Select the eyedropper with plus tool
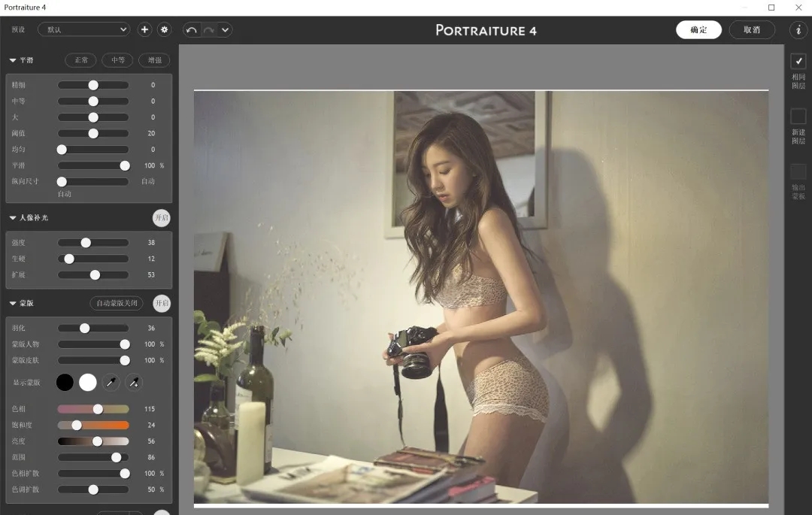Image resolution: width=812 pixels, height=515 pixels. (x=133, y=383)
